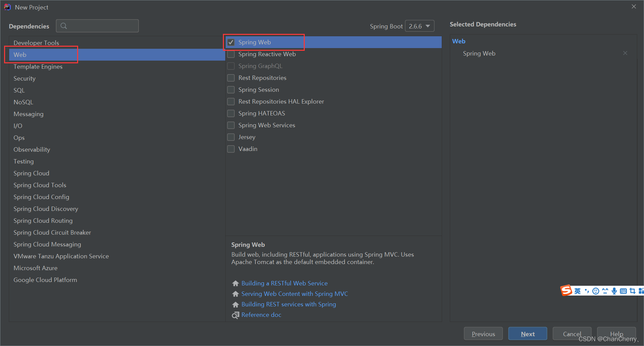The height and width of the screenshot is (346, 644).
Task: Check Rest Repositories HAL Explorer
Action: coord(231,102)
